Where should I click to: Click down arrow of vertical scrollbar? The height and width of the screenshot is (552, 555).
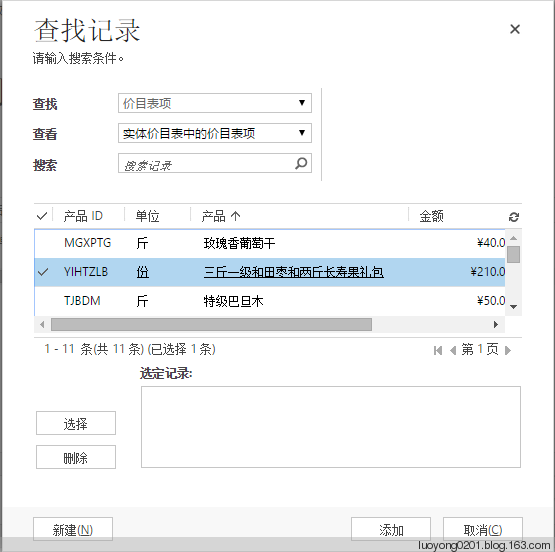coord(514,307)
